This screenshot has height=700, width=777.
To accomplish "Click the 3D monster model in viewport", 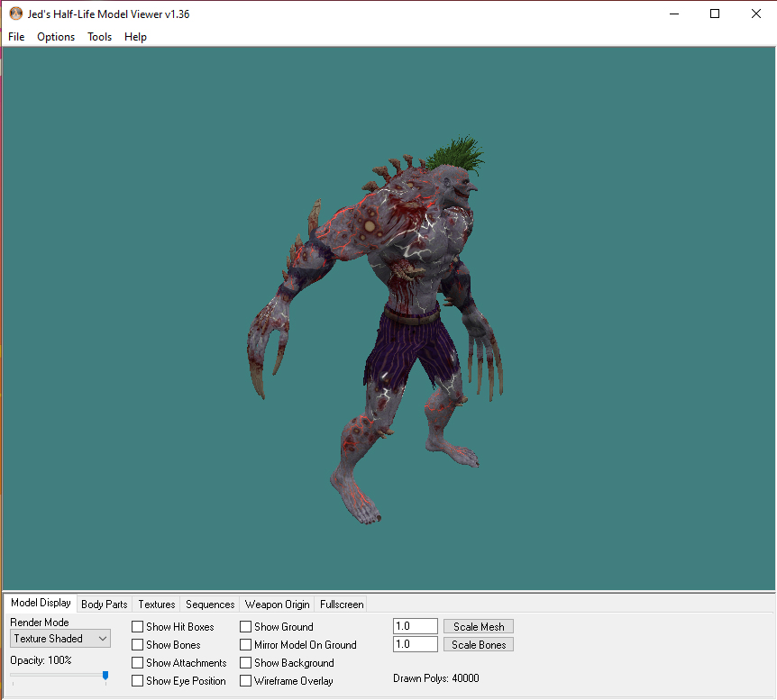I will click(375, 329).
